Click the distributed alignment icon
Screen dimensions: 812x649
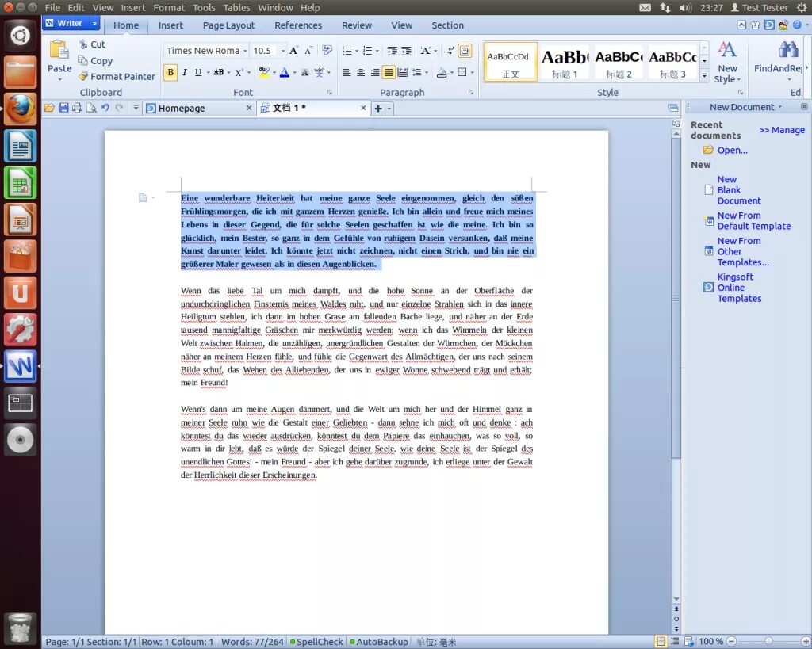pos(402,72)
